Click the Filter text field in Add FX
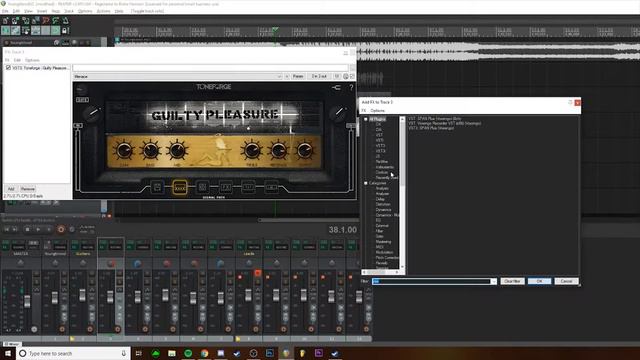Screen dimensions: 640x360 (x=431, y=281)
